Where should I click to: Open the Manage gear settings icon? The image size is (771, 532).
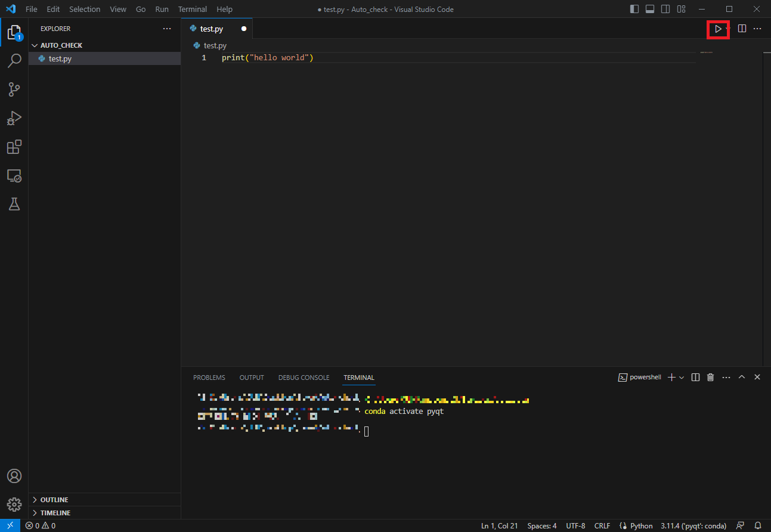coord(14,505)
